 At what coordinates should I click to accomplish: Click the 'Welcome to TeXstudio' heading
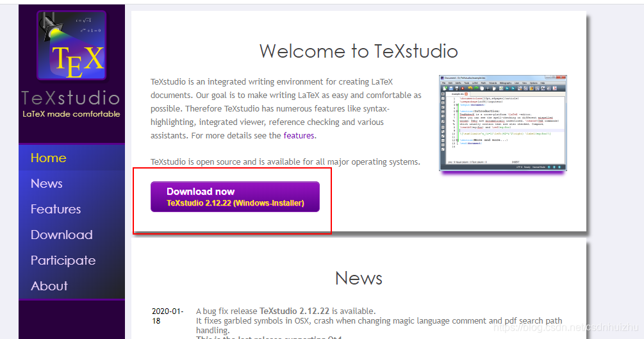(x=359, y=51)
